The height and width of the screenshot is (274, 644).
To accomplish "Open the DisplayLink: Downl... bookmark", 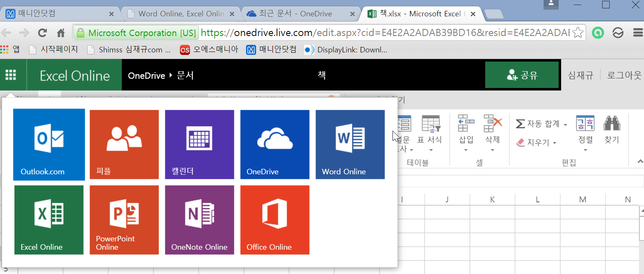I will coord(346,50).
